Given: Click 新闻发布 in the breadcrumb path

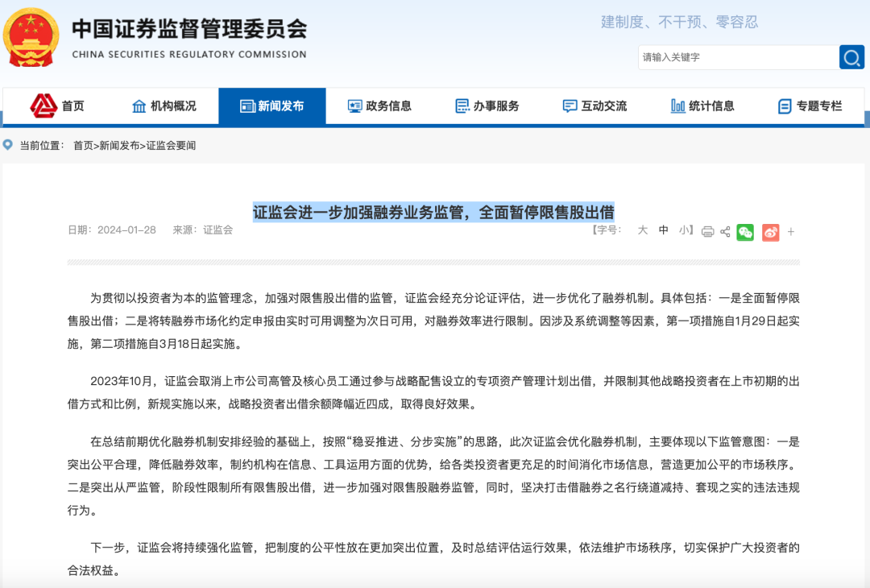Looking at the screenshot, I should (119, 146).
